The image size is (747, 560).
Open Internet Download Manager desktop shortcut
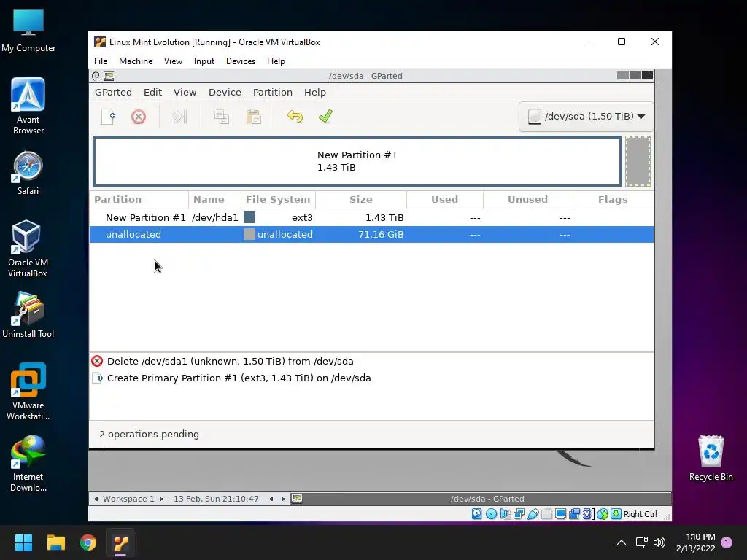(x=28, y=463)
